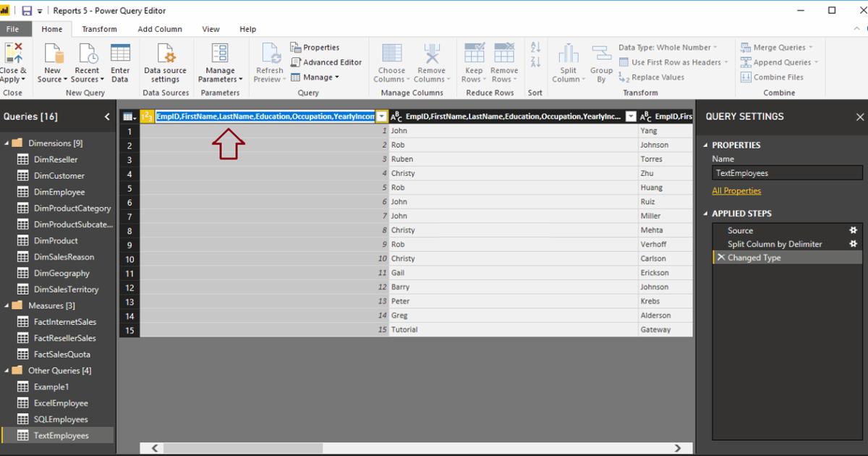Click the Remove Columns icon
Screen dimensions: 868x456
pos(432,54)
